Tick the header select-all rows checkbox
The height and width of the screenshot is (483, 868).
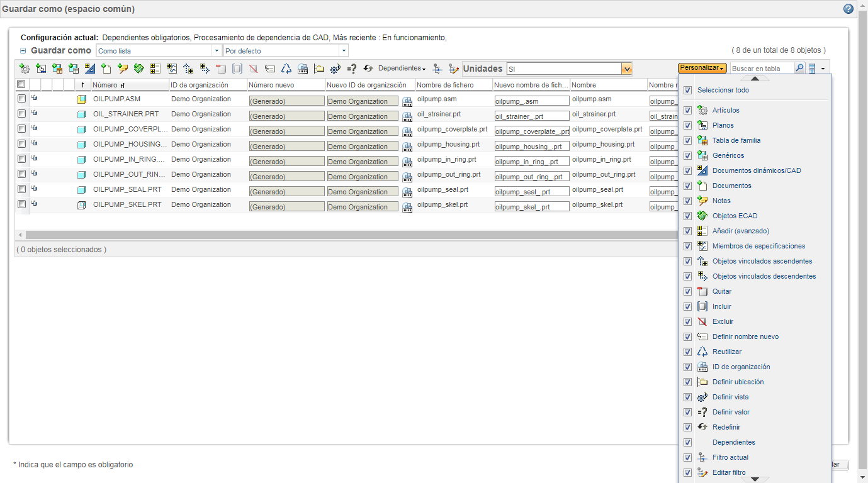(x=21, y=84)
